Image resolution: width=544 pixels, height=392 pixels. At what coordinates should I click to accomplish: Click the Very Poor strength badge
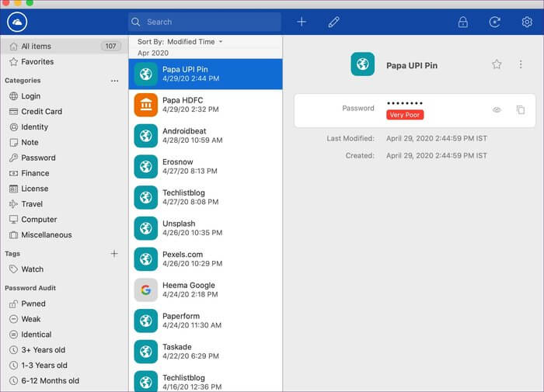click(405, 115)
